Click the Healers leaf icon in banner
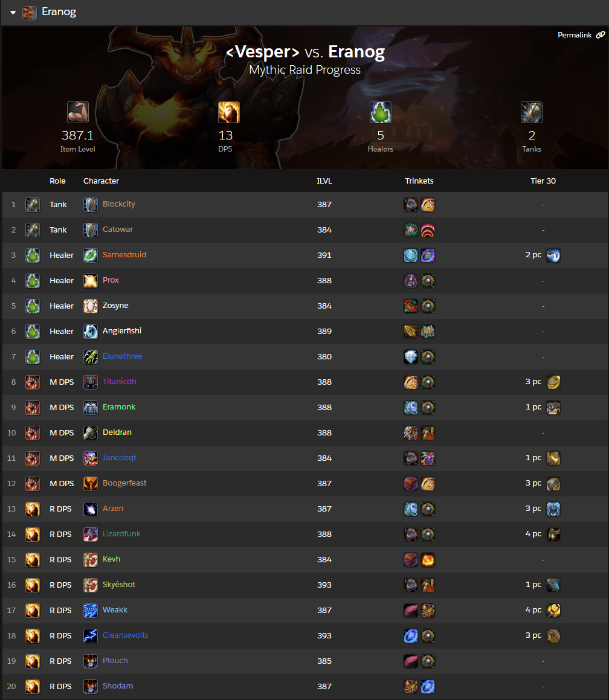Image resolution: width=609 pixels, height=700 pixels. tap(381, 112)
